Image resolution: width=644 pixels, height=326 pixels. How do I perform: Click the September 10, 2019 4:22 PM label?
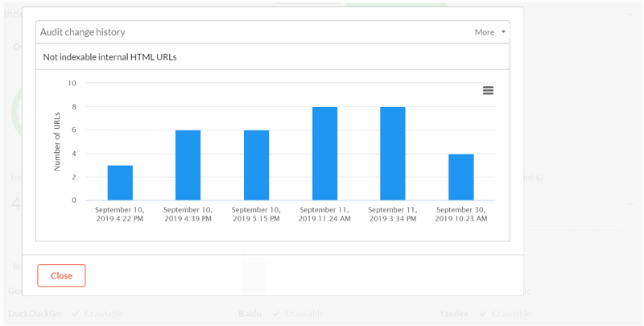pos(120,214)
